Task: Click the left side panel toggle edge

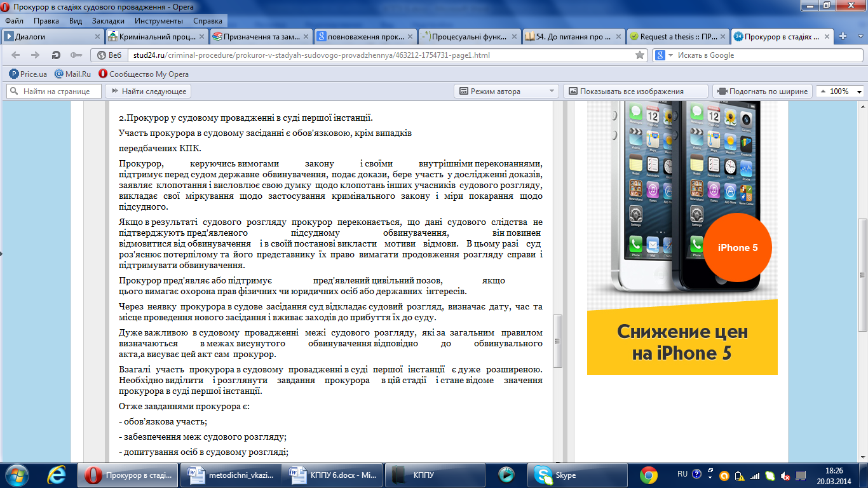Action: (x=1, y=253)
